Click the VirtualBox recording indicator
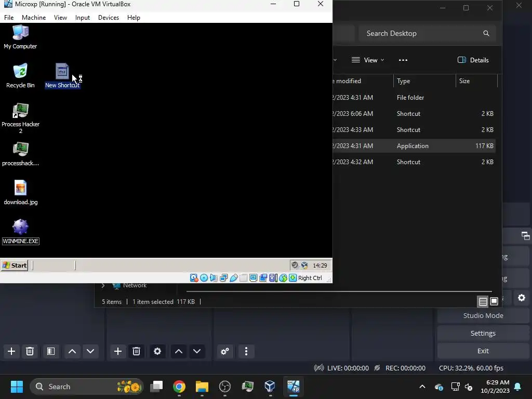Screen dimensions: 532x399 (263, 278)
